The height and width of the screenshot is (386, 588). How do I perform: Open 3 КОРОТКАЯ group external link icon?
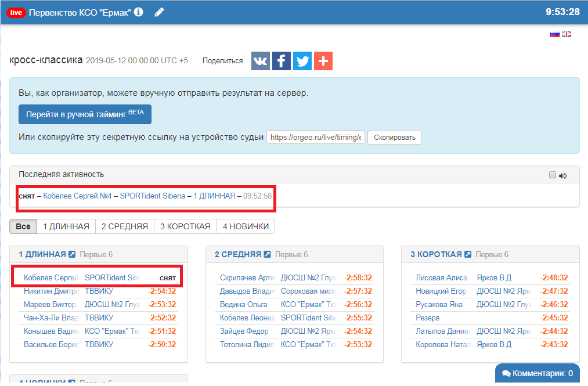pos(468,254)
